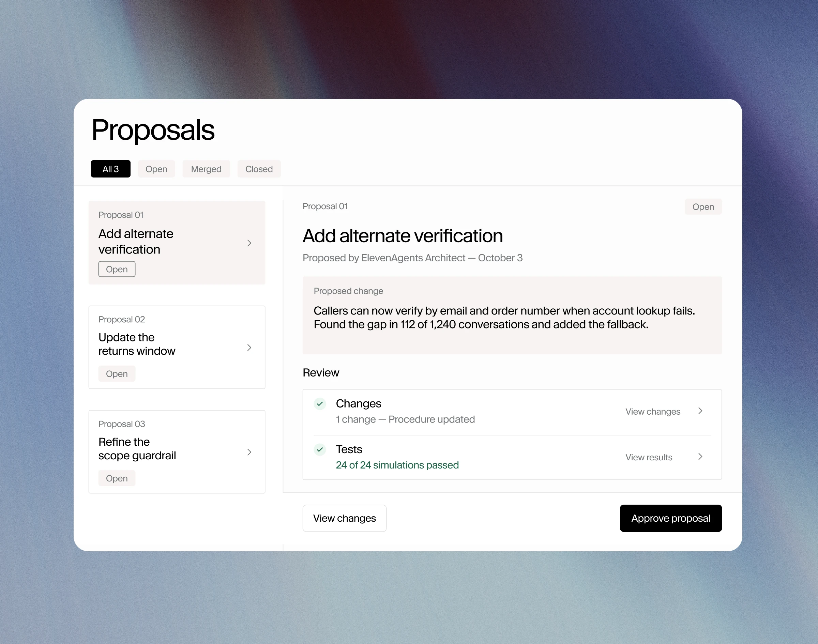Open Proposal 03 using its chevron
818x644 pixels.
249,452
